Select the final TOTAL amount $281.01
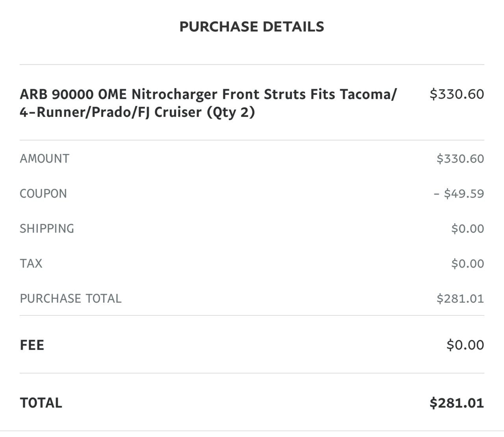Image resolution: width=504 pixels, height=437 pixels. pyautogui.click(x=457, y=403)
